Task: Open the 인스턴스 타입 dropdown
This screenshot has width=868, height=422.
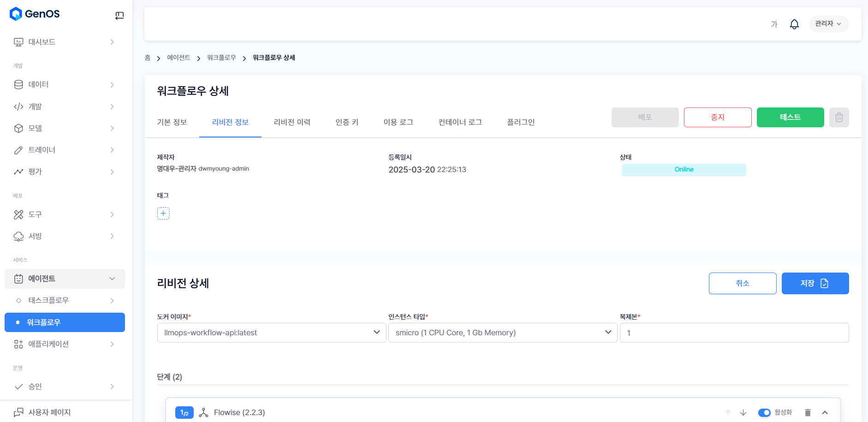Action: tap(502, 333)
